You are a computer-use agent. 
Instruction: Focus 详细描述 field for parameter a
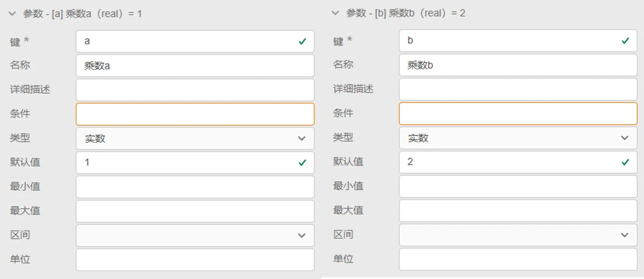195,90
